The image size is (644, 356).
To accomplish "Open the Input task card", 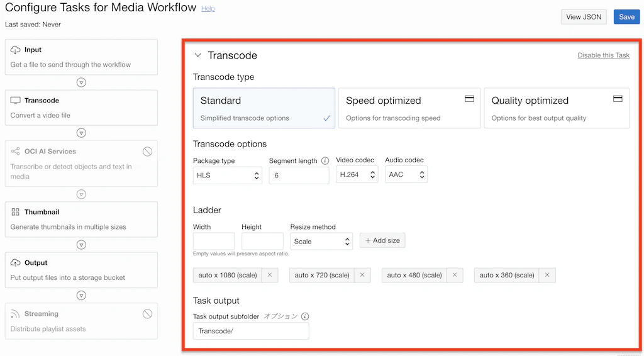I will [x=81, y=57].
